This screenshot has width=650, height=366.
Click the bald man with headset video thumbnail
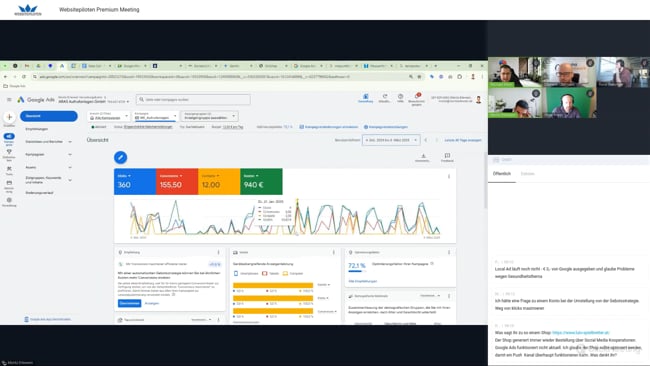(x=569, y=102)
